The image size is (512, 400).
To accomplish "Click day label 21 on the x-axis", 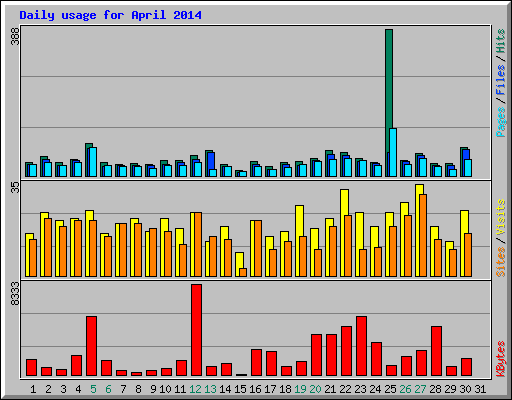I will 330,389.
